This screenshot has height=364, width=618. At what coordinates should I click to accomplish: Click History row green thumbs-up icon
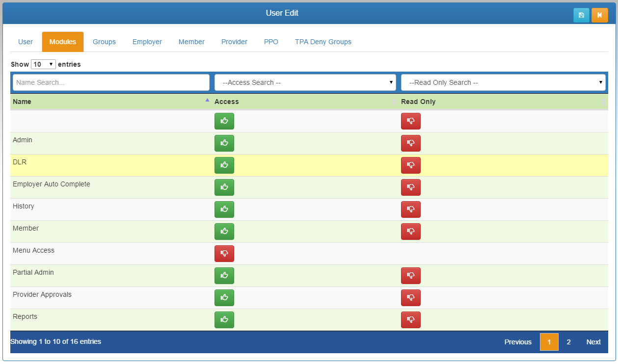click(224, 209)
